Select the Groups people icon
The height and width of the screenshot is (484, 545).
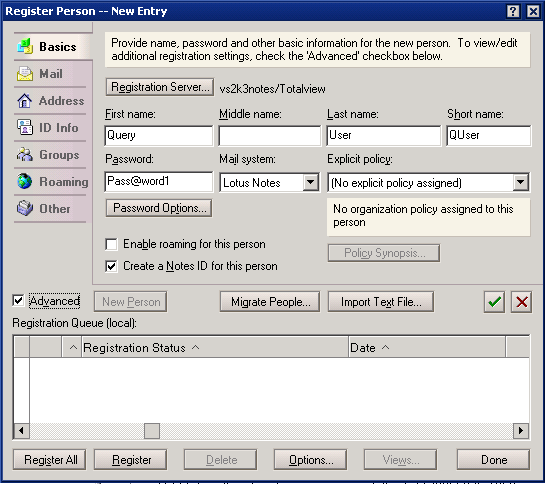(25, 154)
